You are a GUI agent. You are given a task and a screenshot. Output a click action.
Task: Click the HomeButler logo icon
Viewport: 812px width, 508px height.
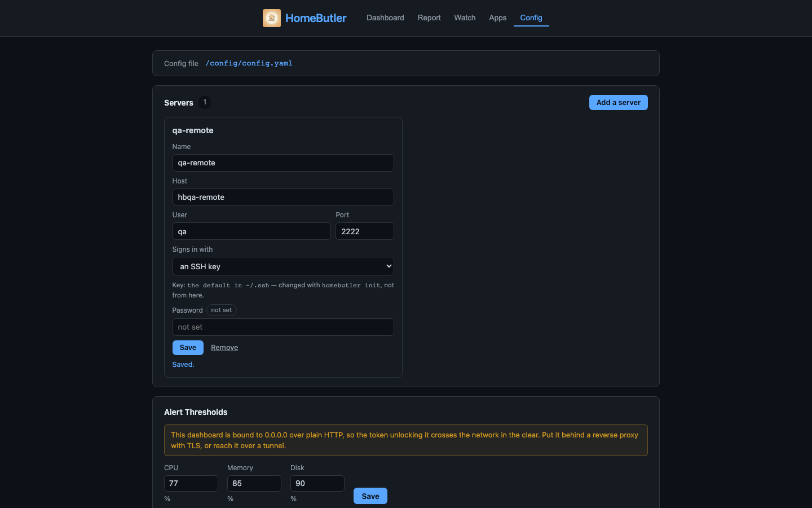(x=271, y=18)
